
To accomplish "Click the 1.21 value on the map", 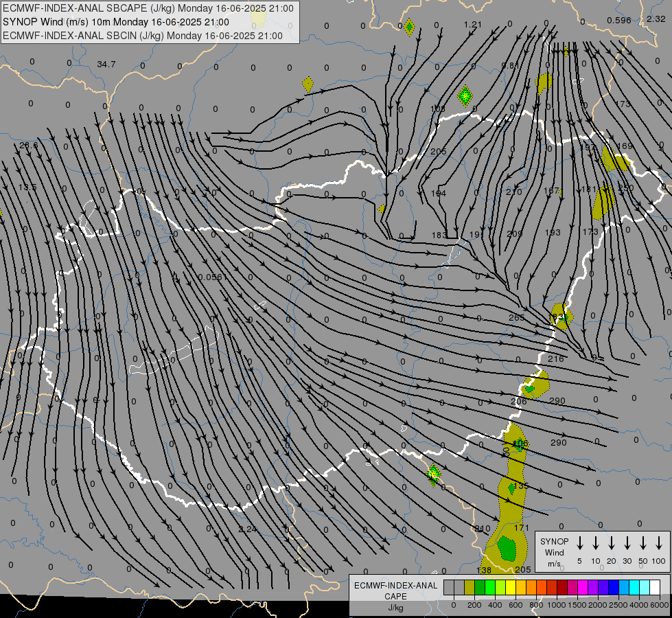I will pyautogui.click(x=473, y=25).
